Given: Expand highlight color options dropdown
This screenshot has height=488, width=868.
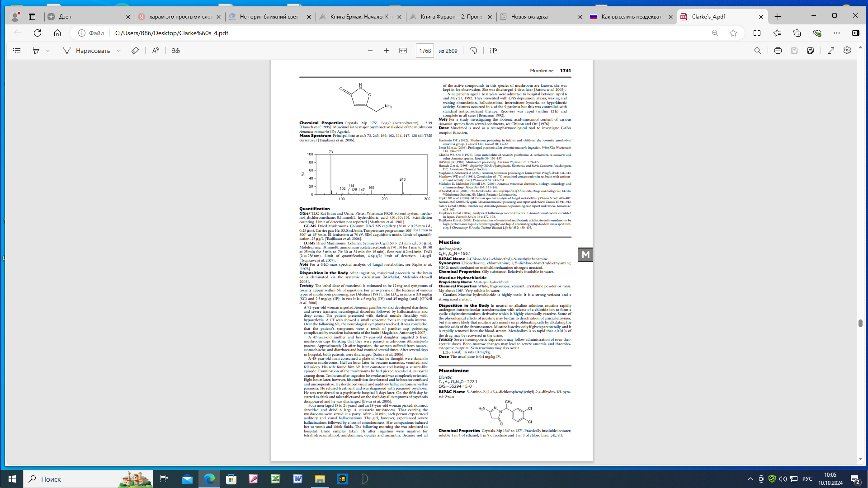Looking at the screenshot, I should coord(48,51).
